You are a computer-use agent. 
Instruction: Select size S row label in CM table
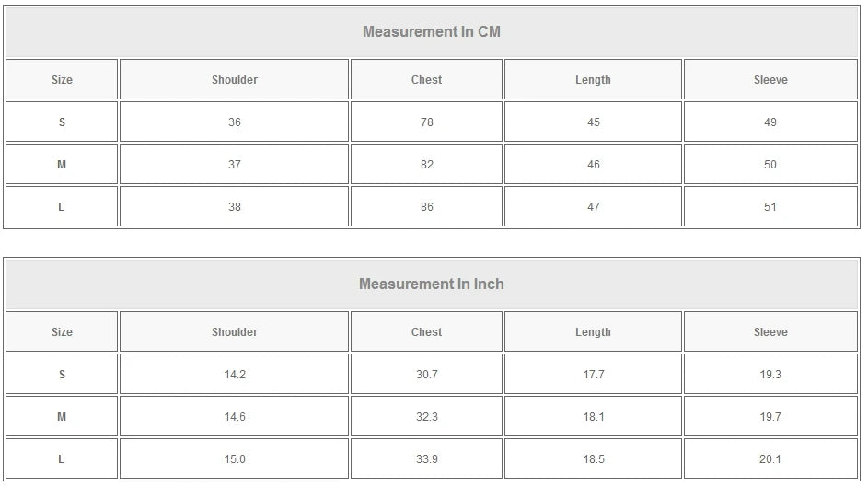point(62,122)
